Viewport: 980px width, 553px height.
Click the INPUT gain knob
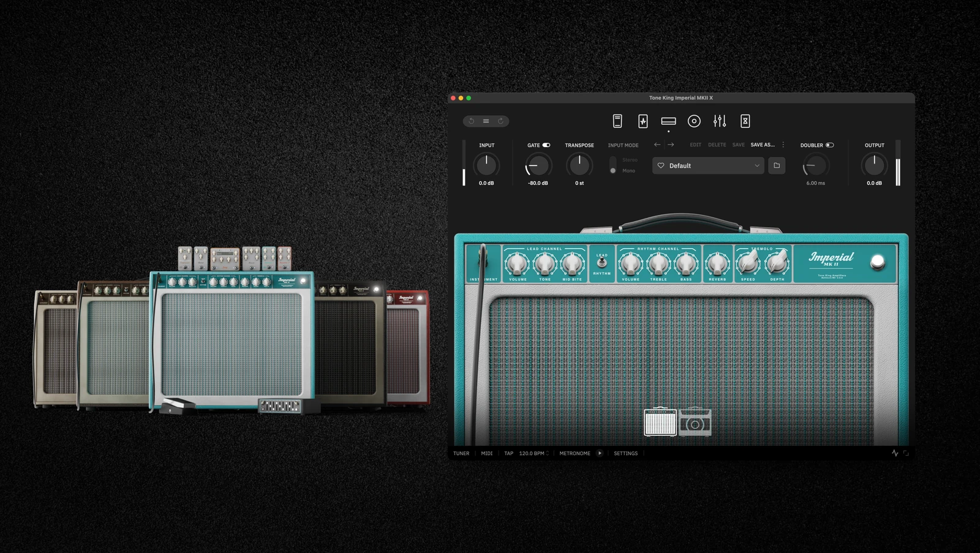click(486, 165)
